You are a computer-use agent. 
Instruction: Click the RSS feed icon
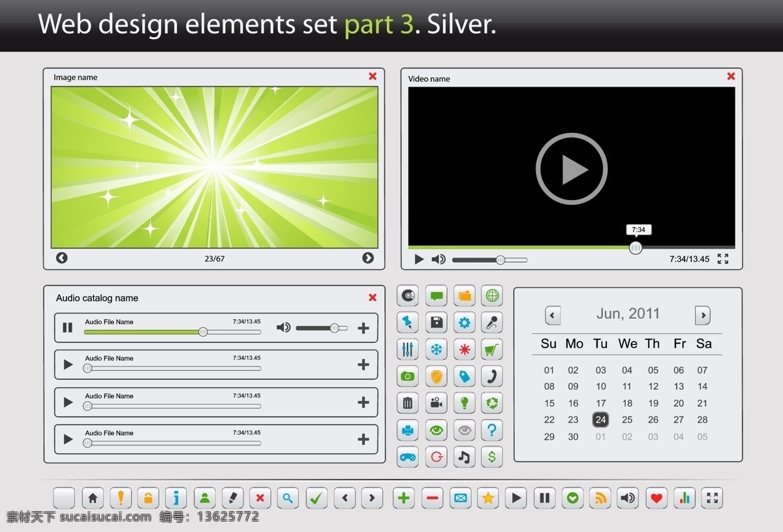click(x=600, y=498)
